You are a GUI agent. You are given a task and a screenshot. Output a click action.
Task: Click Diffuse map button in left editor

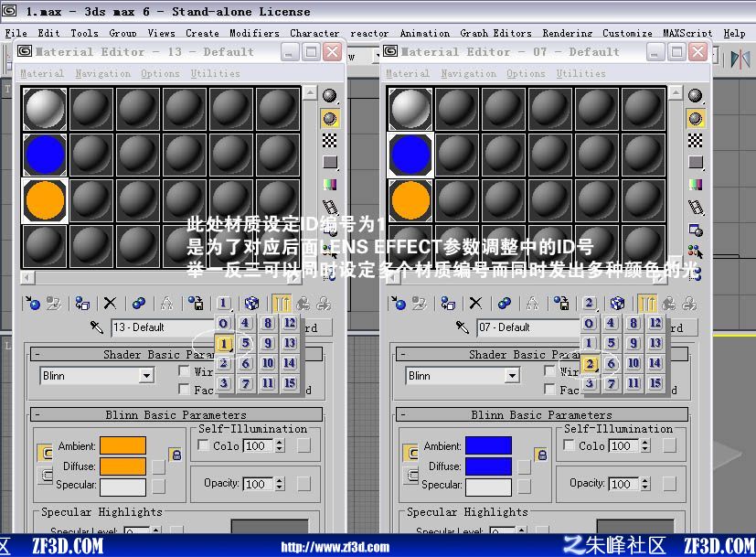coord(159,466)
